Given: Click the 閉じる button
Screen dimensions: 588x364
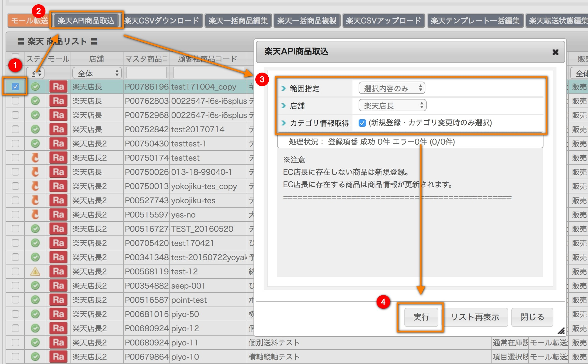Looking at the screenshot, I should click(532, 317).
